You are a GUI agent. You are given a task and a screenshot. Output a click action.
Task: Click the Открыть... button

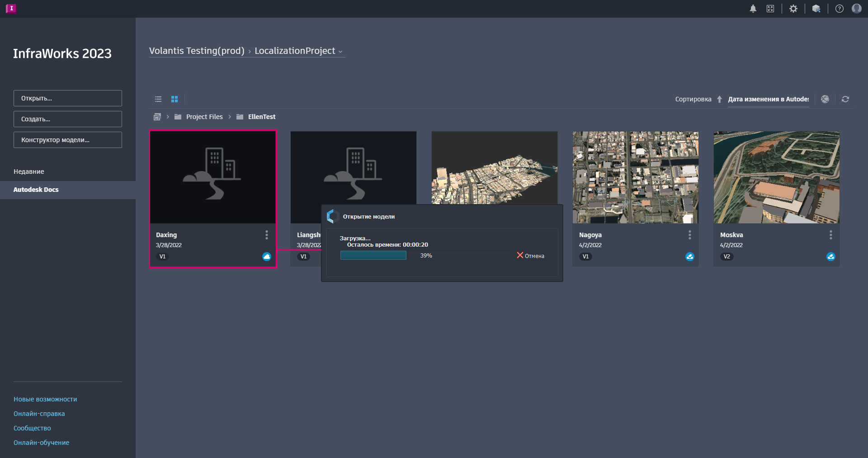pyautogui.click(x=68, y=98)
